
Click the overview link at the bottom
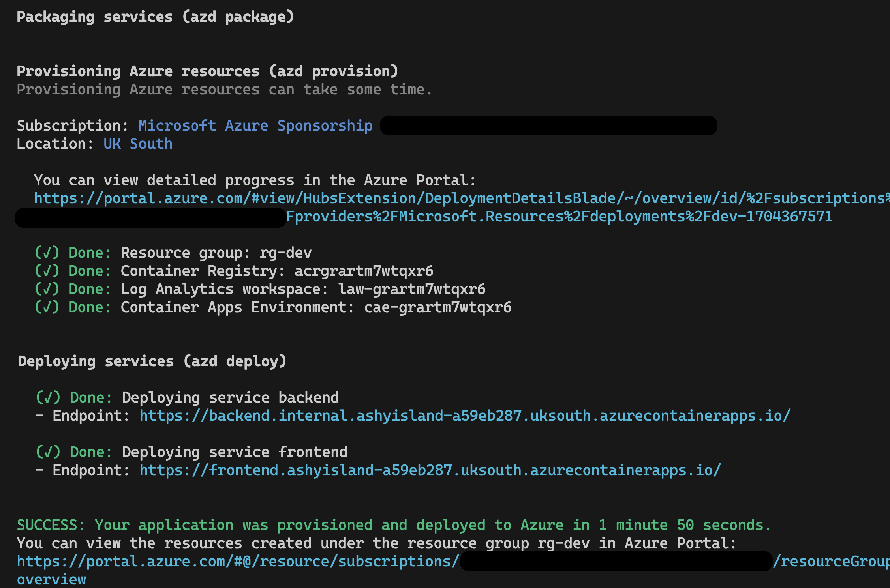pyautogui.click(x=51, y=579)
